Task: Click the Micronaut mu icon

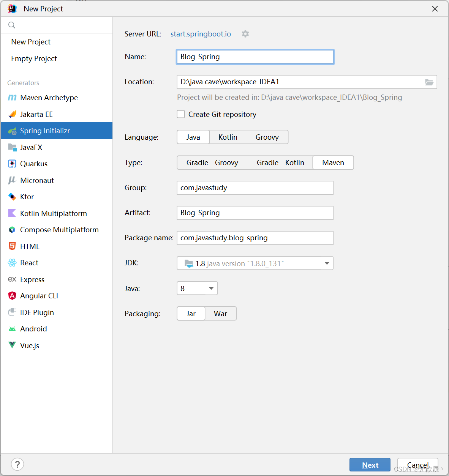Action: 12,180
